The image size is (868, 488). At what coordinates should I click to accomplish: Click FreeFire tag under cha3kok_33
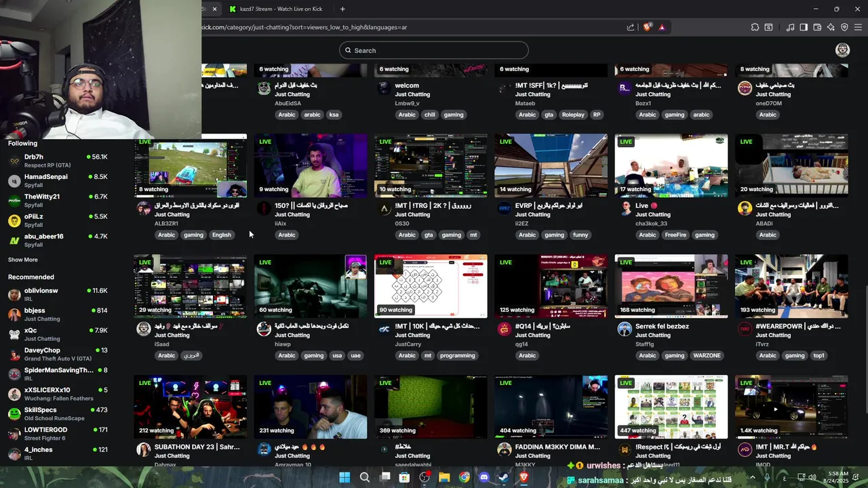coord(675,235)
